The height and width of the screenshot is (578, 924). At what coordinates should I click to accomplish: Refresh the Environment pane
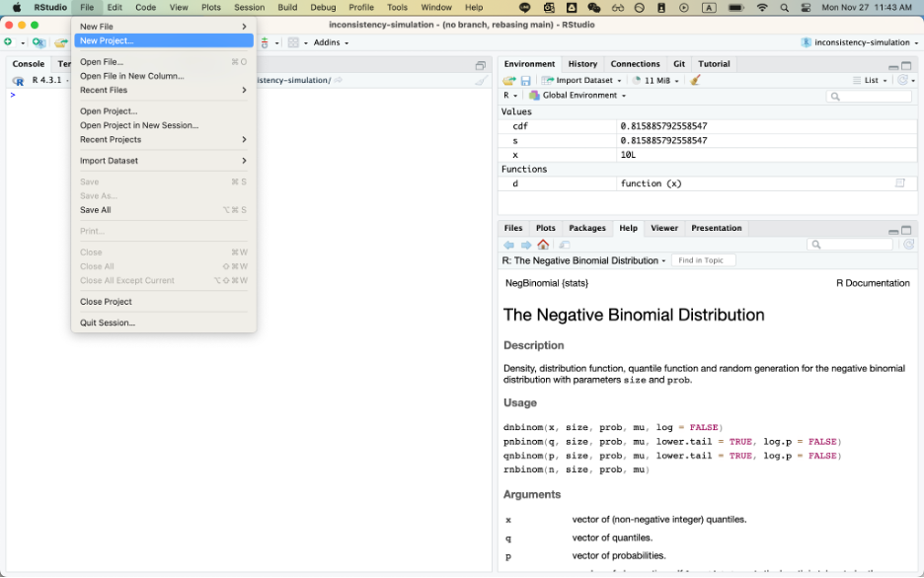(x=903, y=80)
